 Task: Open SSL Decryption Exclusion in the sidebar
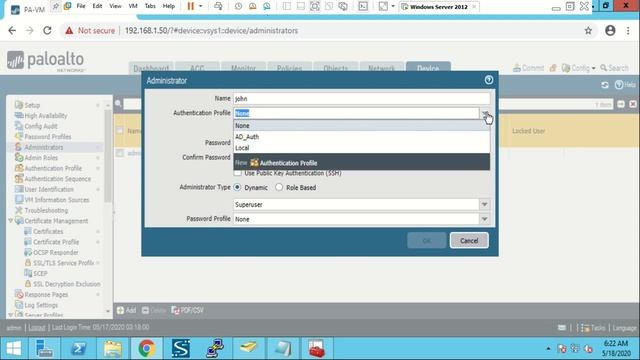tap(67, 284)
